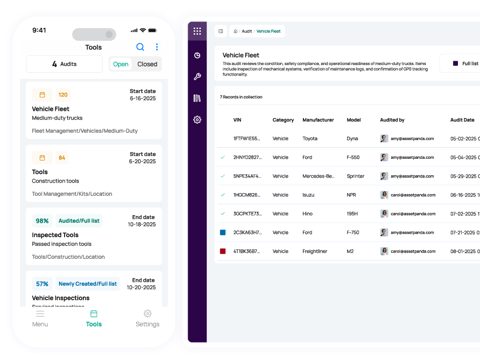Open the Vehicle Inspections card title
The image size is (480, 364).
(61, 298)
